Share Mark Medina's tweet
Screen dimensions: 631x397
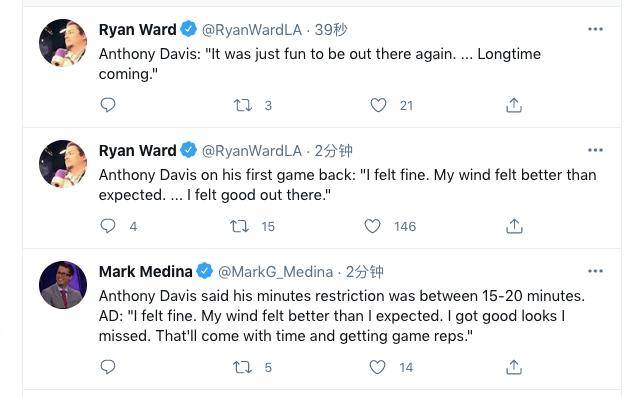pos(514,367)
